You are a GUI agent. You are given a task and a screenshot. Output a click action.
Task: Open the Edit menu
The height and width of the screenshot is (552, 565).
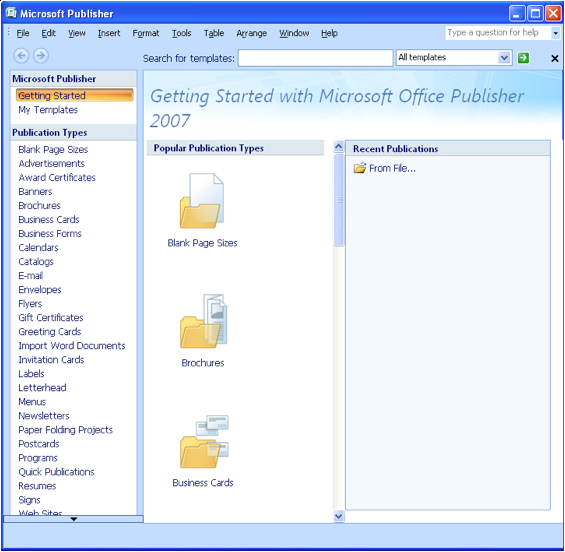pyautogui.click(x=48, y=33)
